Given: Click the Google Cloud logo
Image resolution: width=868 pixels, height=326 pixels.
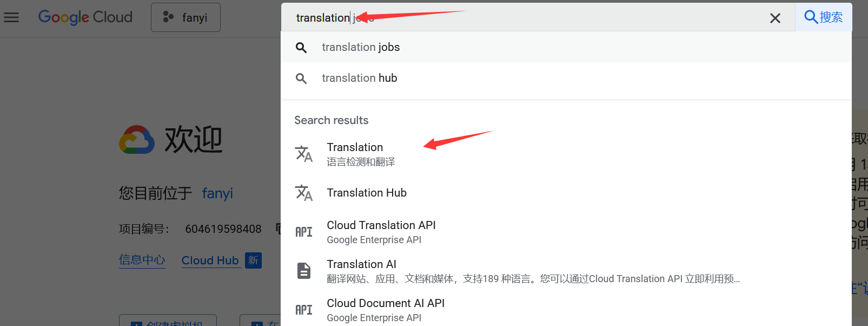Looking at the screenshot, I should point(85,17).
